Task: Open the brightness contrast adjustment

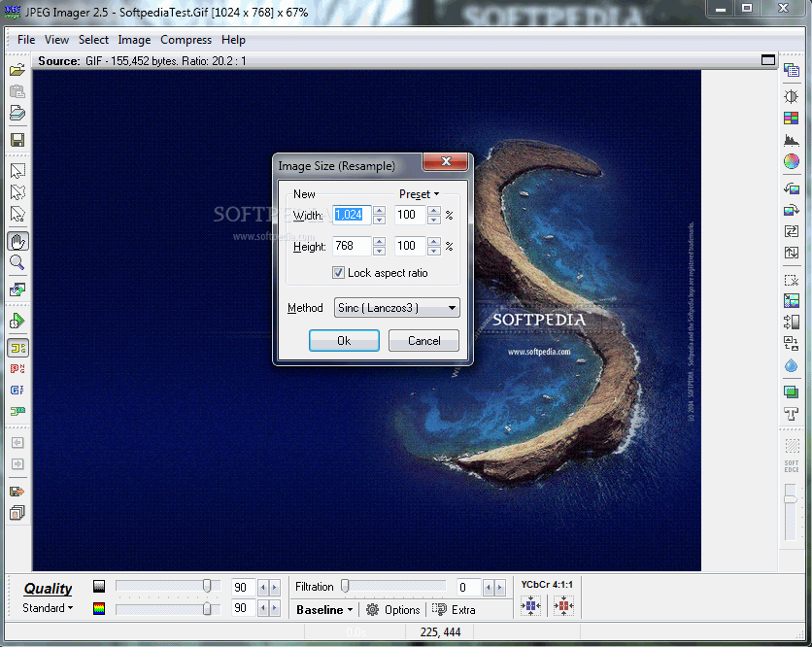Action: [792, 96]
